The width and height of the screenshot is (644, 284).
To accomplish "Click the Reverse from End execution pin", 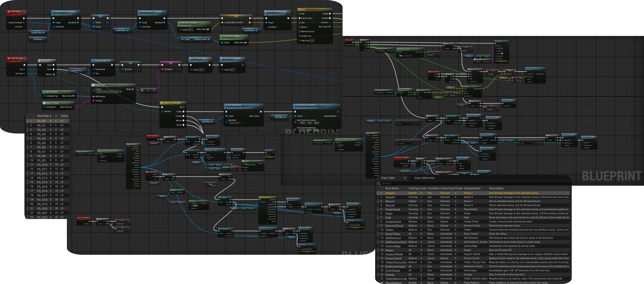I will click(300, 32).
